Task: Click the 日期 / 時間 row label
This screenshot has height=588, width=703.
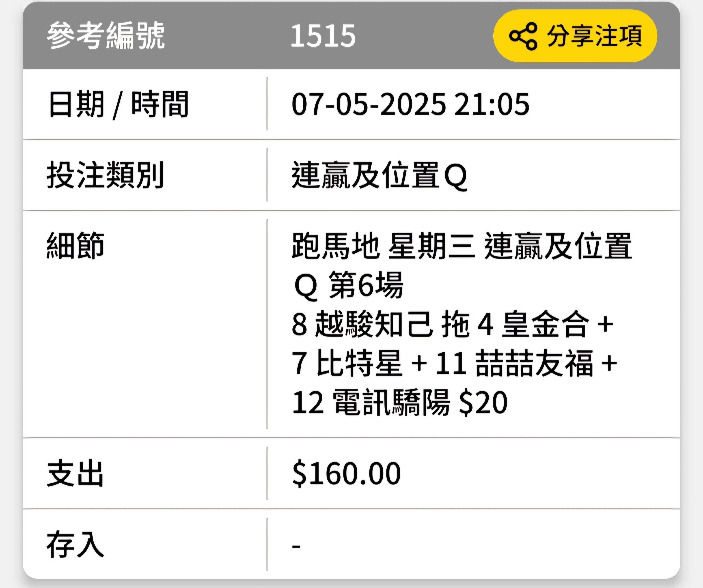Action: pos(118,104)
